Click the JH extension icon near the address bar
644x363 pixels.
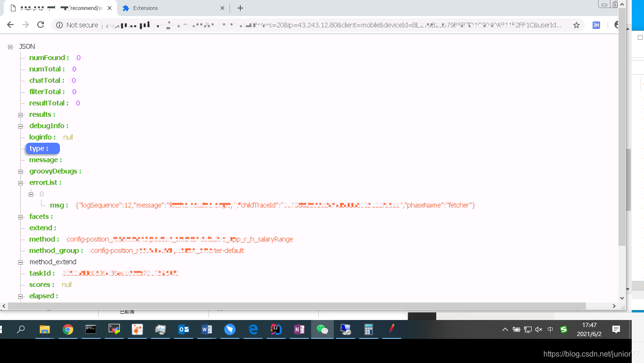pos(596,25)
